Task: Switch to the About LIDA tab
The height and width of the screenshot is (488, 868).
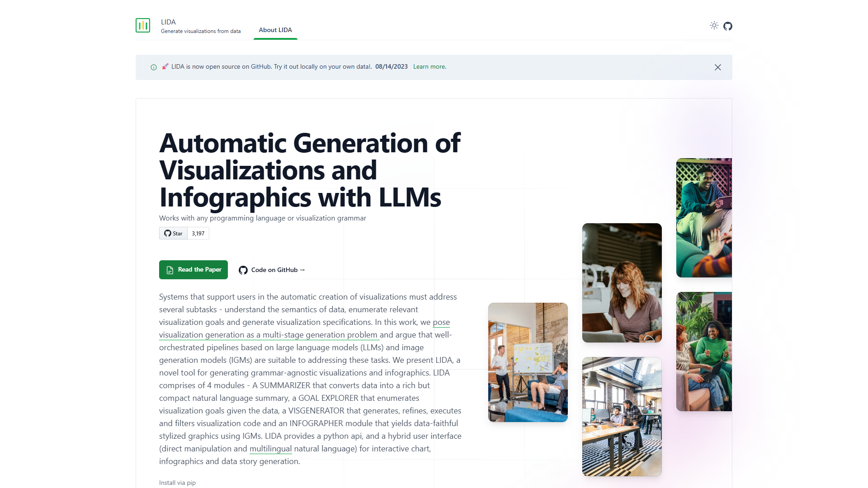Action: tap(275, 30)
